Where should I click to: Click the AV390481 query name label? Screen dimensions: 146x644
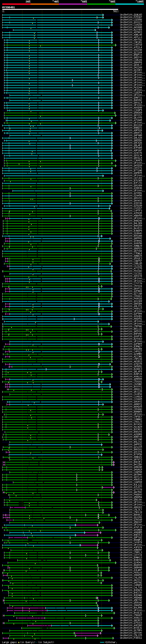8,7
